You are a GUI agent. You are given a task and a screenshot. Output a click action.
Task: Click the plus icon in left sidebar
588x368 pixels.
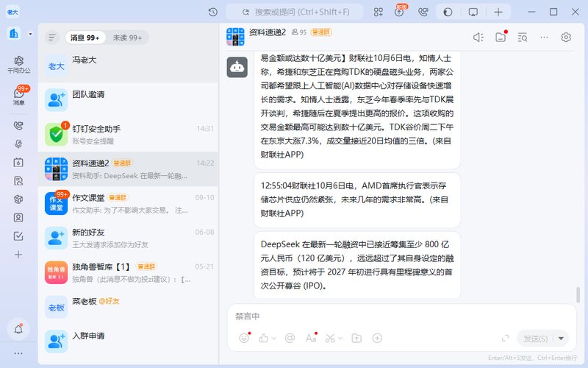pos(18,255)
